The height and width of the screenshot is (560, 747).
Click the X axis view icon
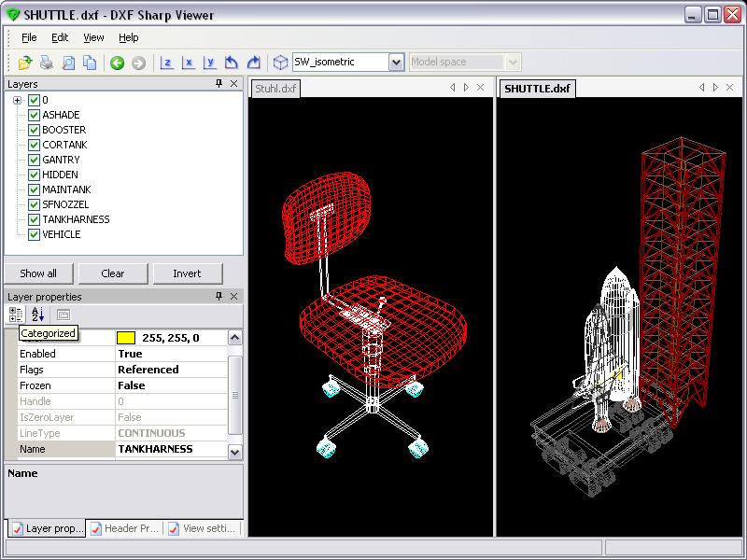click(189, 63)
